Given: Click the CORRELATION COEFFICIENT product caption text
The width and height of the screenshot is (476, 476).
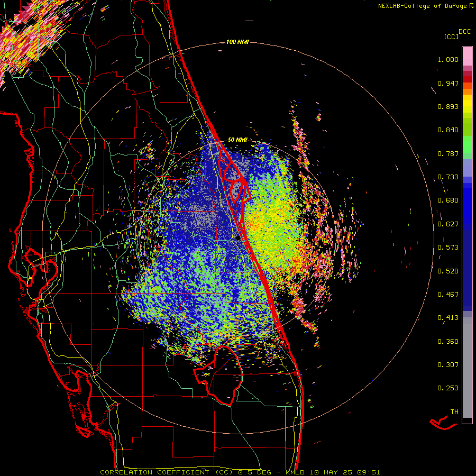Looking at the screenshot, I should click(168, 472).
